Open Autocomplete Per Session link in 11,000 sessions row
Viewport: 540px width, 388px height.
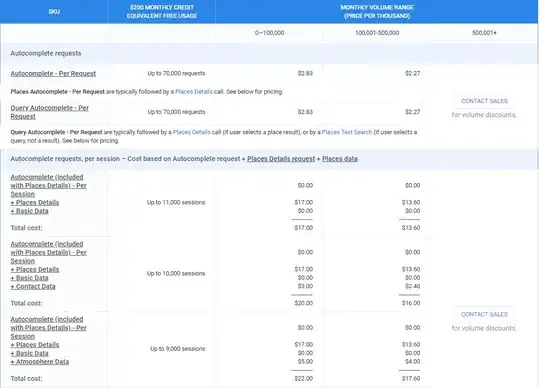tap(49, 186)
